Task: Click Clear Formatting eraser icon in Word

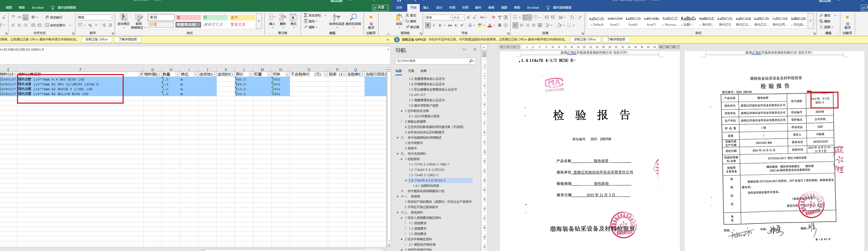Action: point(494,17)
